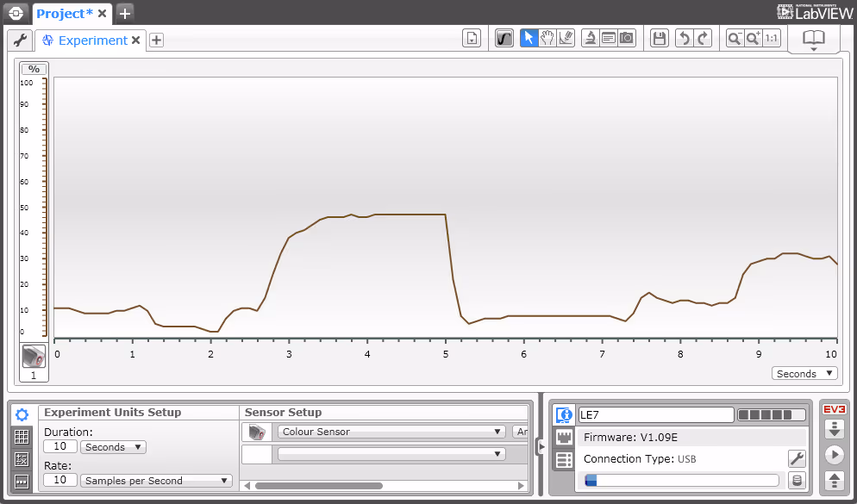
Task: Open the Dataset Table grid tab
Action: pyautogui.click(x=22, y=437)
